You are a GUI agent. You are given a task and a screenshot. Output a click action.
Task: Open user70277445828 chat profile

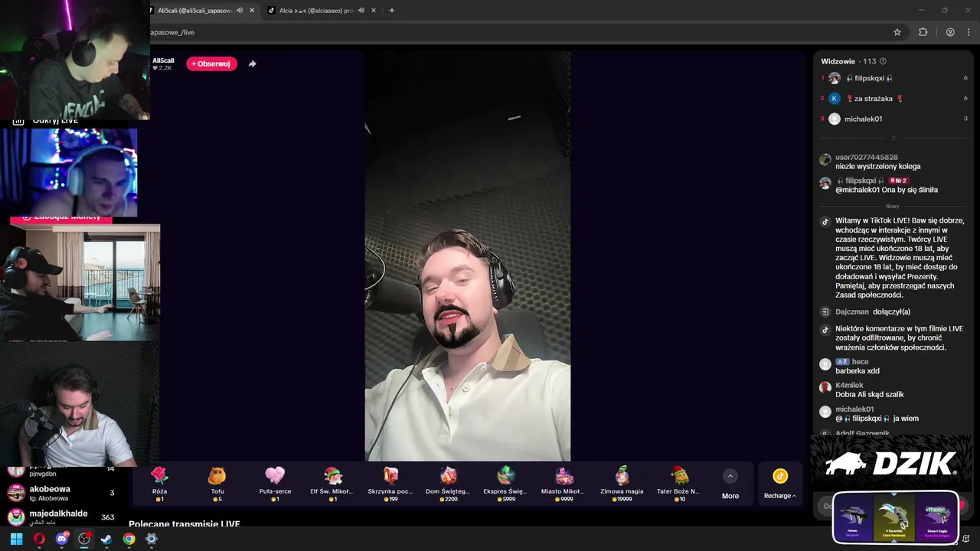pos(867,158)
